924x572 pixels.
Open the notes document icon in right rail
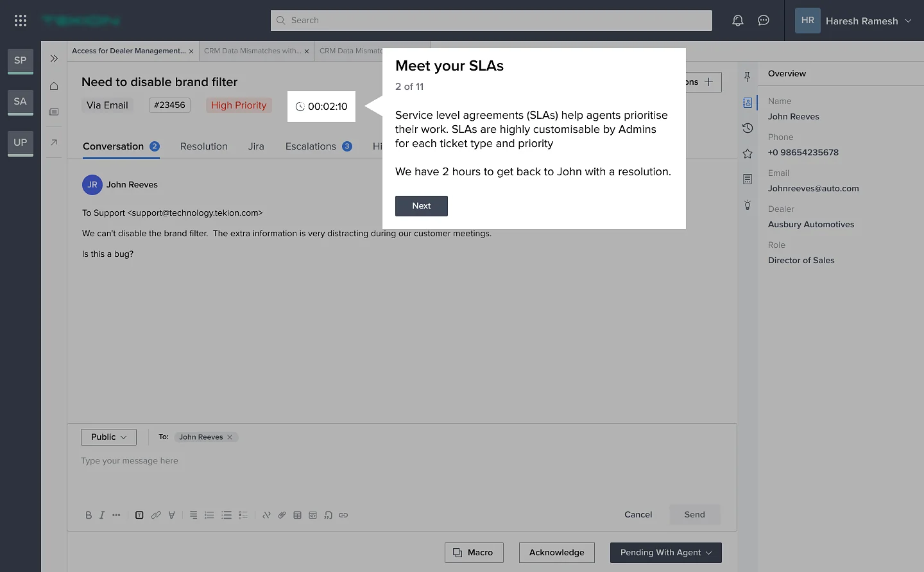[x=748, y=179]
